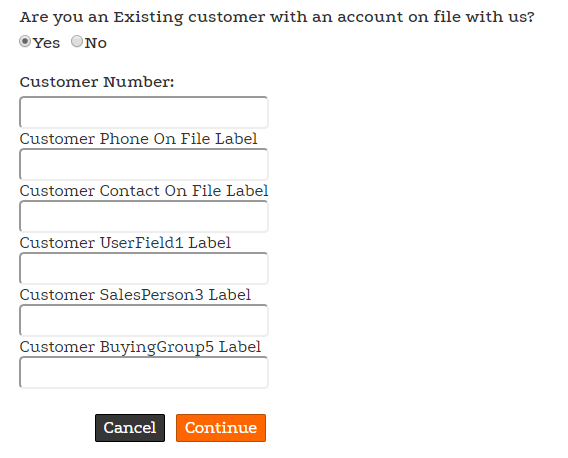568x458 pixels.
Task: Select the Yes radio button
Action: pos(25,41)
